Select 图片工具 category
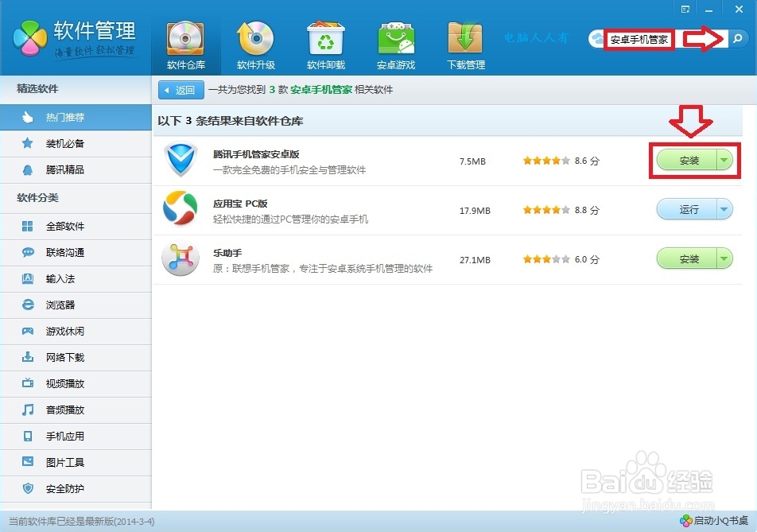The height and width of the screenshot is (532, 757). pyautogui.click(x=76, y=463)
